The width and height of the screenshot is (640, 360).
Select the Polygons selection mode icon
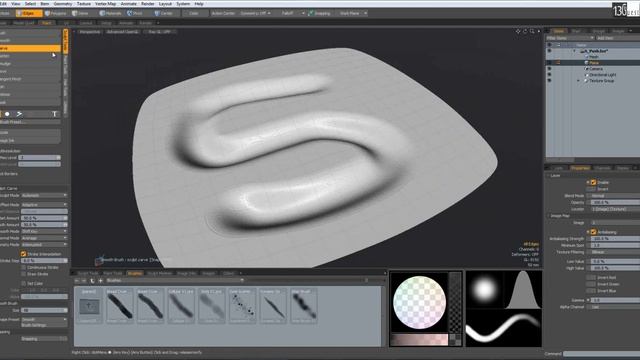pos(47,13)
